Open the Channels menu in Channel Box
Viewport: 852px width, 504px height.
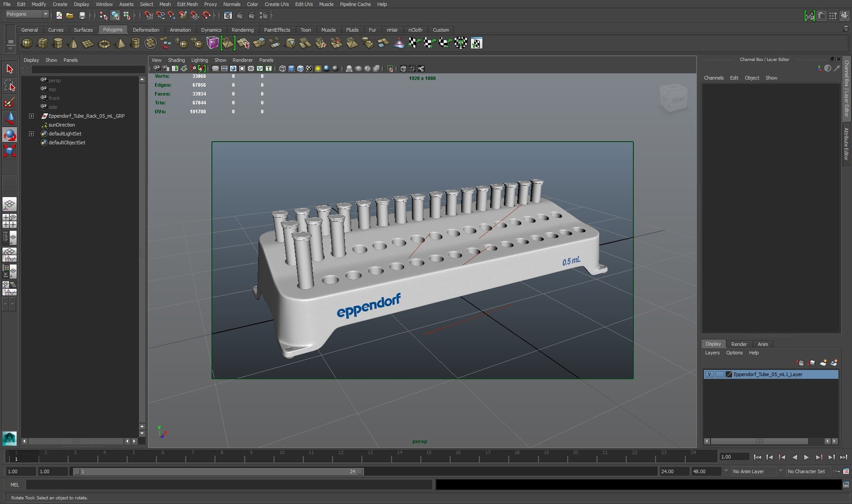pyautogui.click(x=714, y=78)
